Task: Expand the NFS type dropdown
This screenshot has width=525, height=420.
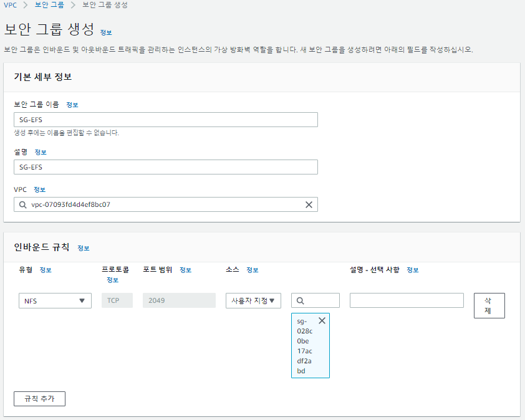Action: point(55,301)
